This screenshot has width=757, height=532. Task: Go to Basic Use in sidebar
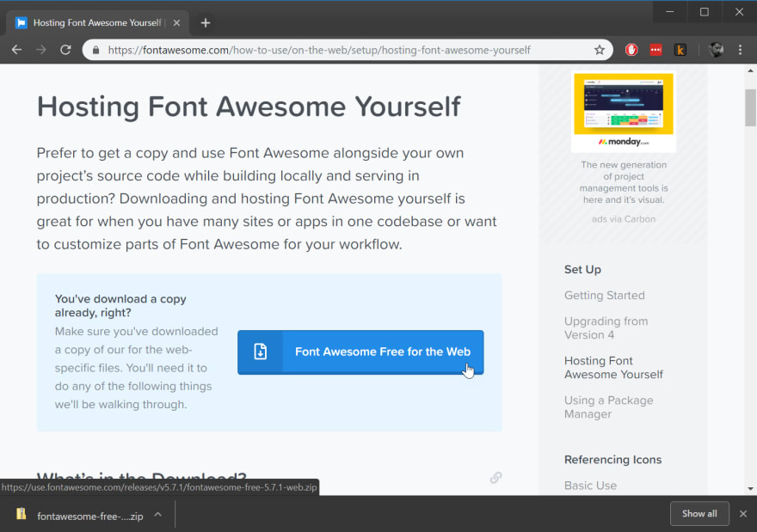coord(590,486)
